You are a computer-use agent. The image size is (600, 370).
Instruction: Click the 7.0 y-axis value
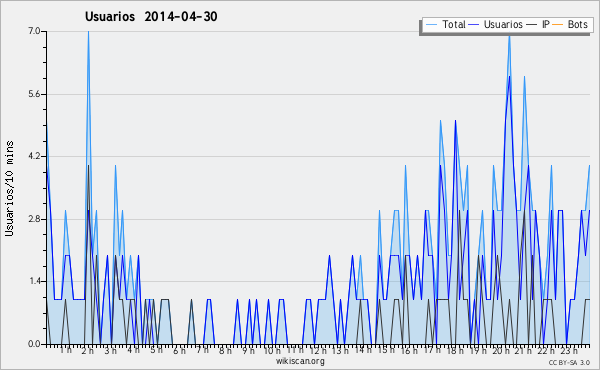[34, 31]
